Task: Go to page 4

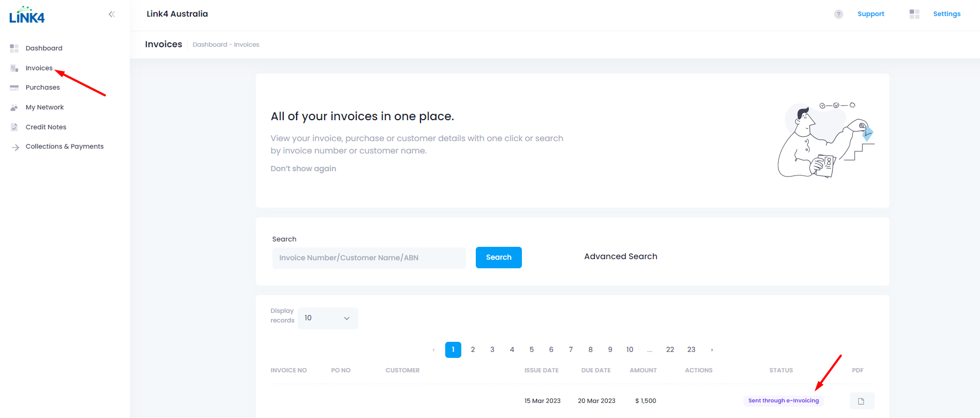Action: tap(512, 350)
